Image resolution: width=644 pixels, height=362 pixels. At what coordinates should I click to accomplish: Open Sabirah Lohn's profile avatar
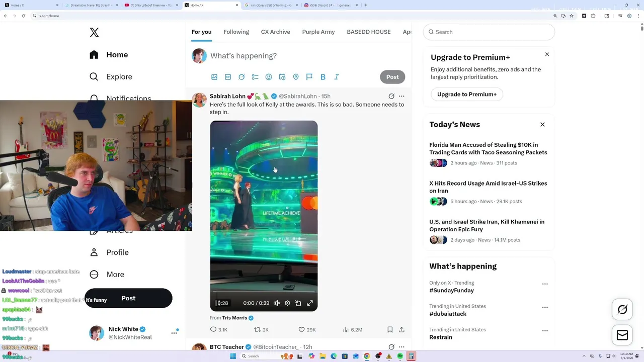click(x=199, y=100)
